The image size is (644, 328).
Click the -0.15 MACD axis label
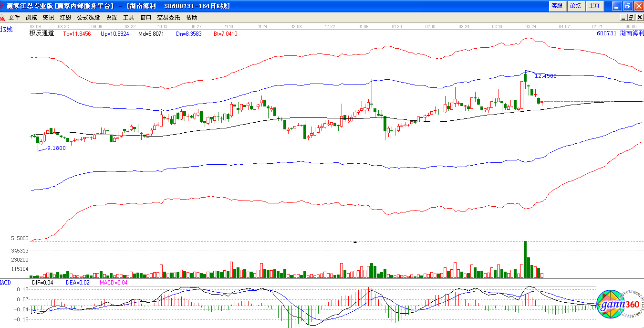21,320
